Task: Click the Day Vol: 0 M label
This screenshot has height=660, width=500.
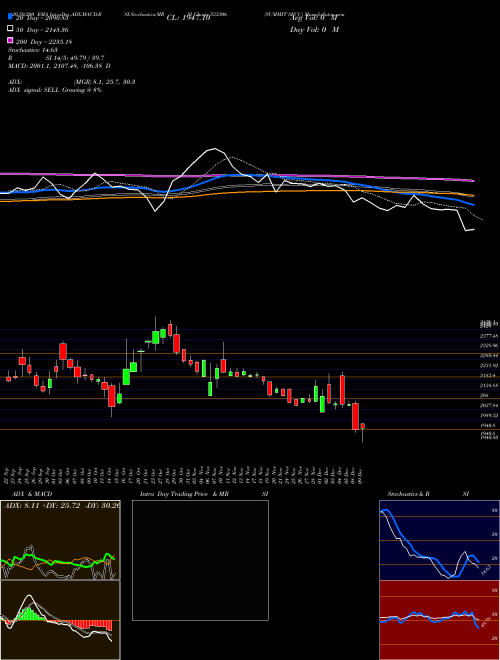Action: pyautogui.click(x=314, y=30)
